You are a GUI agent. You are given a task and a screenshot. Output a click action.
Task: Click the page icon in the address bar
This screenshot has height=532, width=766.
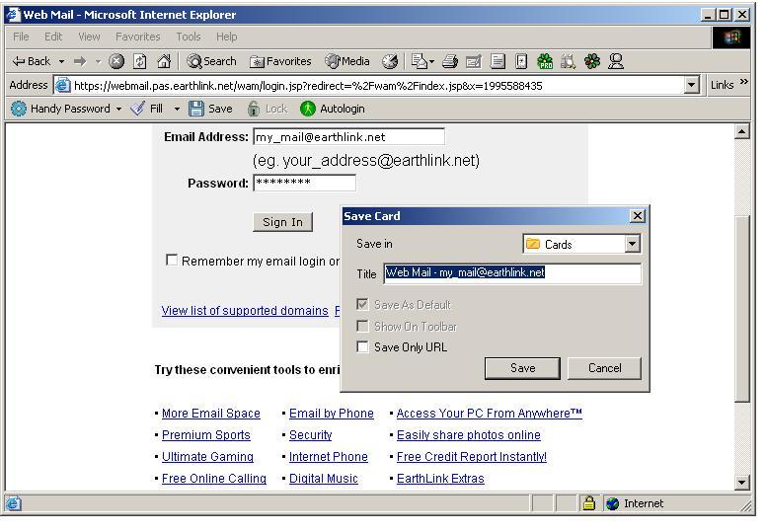(62, 85)
